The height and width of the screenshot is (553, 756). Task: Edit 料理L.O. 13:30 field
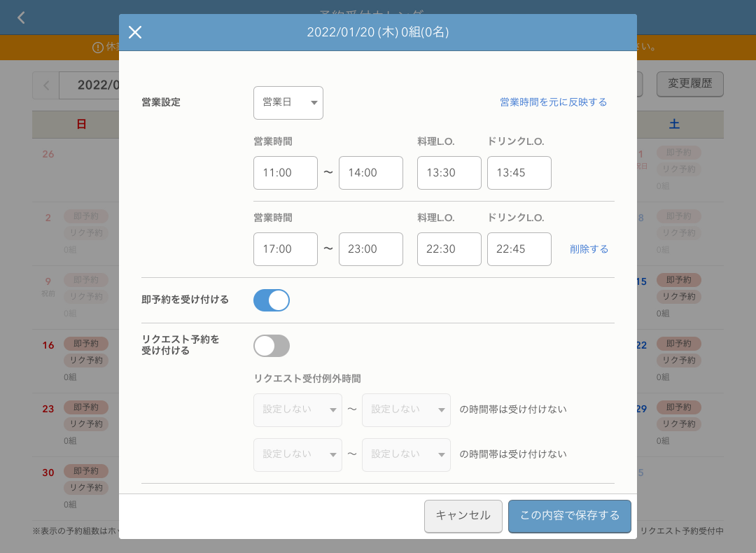click(x=449, y=173)
